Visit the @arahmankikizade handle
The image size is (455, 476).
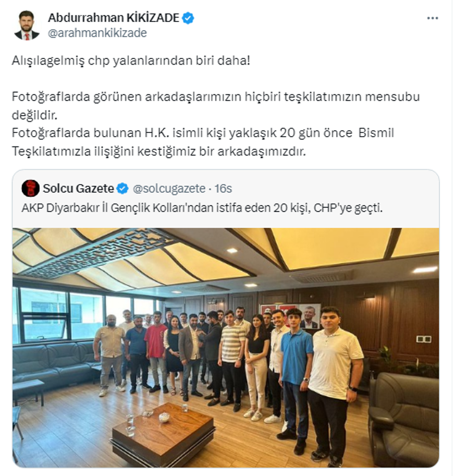coord(97,33)
